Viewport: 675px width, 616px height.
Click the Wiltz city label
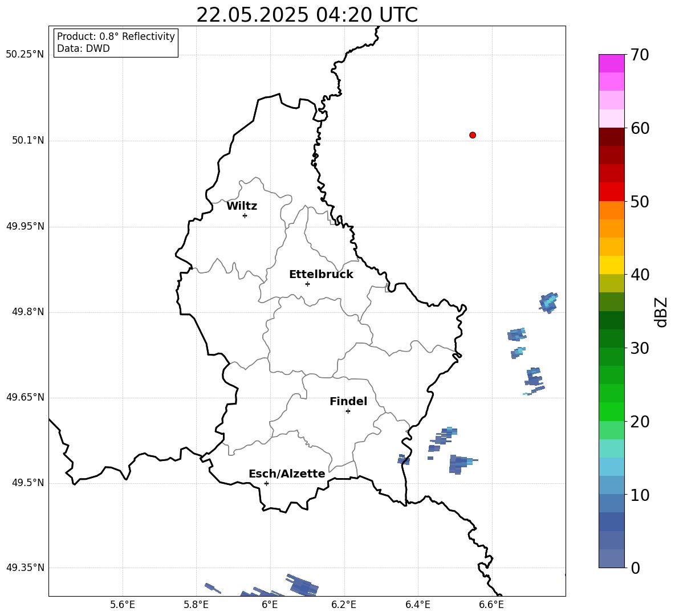coord(242,206)
